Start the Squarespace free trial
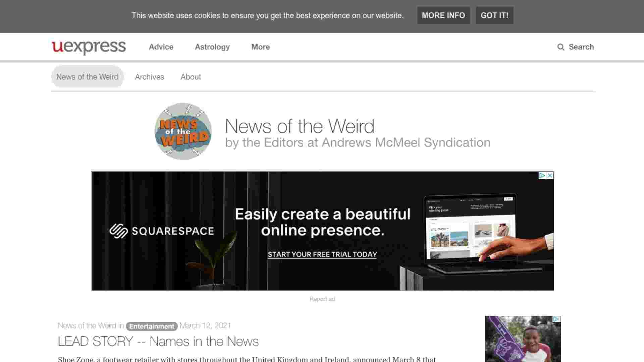This screenshot has width=644, height=362. click(x=322, y=255)
